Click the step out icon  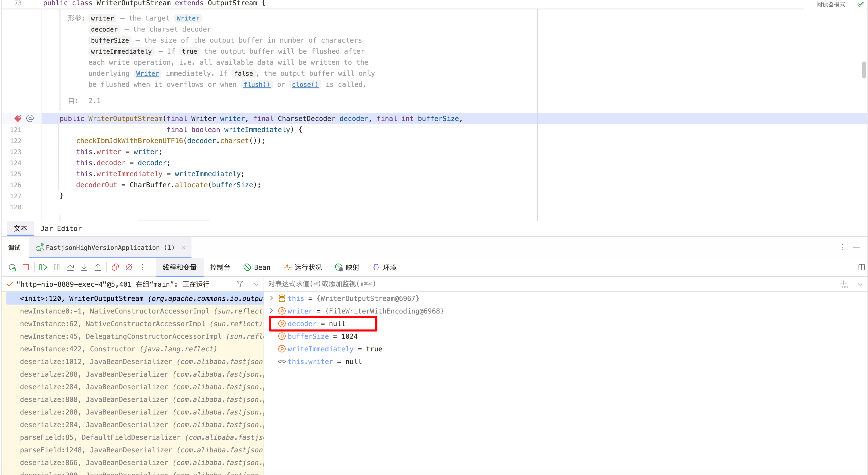[98, 267]
